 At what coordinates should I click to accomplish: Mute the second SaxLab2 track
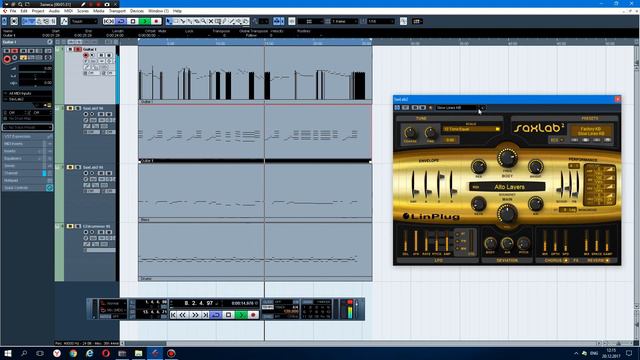point(70,167)
